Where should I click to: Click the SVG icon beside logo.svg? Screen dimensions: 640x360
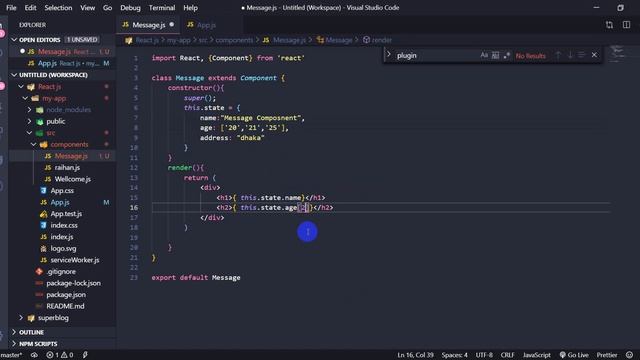tap(43, 248)
